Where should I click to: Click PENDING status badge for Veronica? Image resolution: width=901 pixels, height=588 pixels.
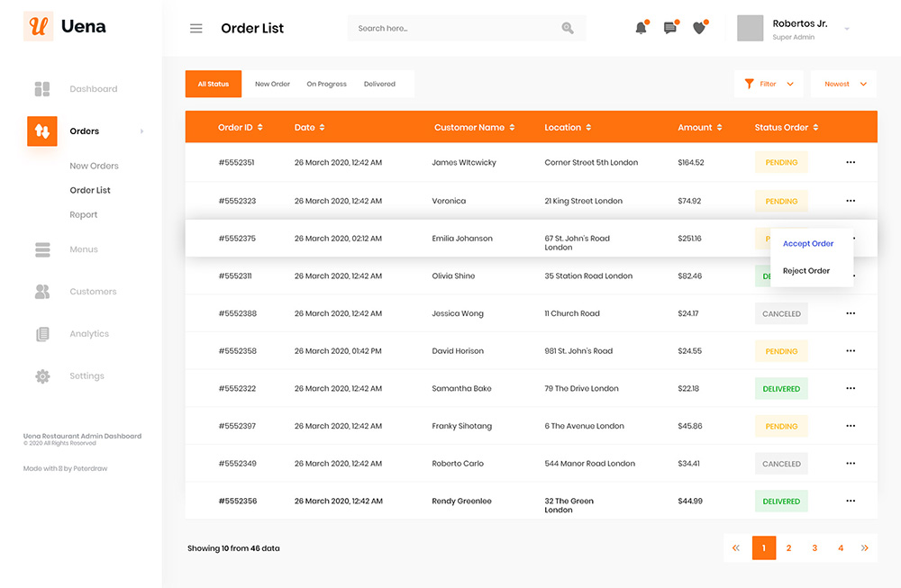click(781, 201)
